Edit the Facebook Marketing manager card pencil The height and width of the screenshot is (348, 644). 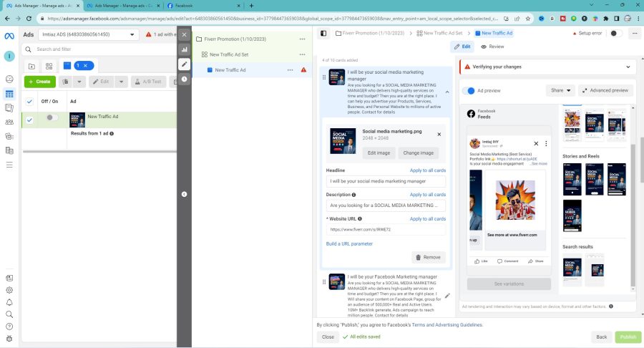(447, 296)
